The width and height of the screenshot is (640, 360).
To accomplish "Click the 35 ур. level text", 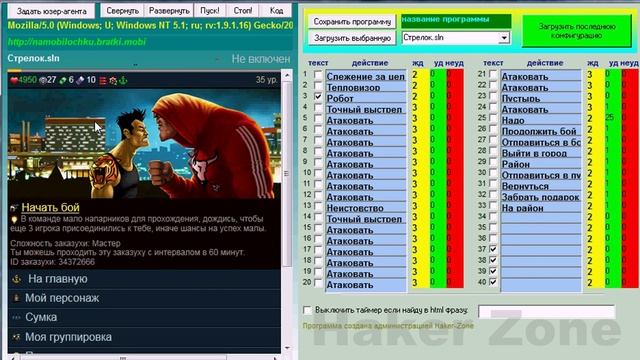I will click(x=267, y=80).
